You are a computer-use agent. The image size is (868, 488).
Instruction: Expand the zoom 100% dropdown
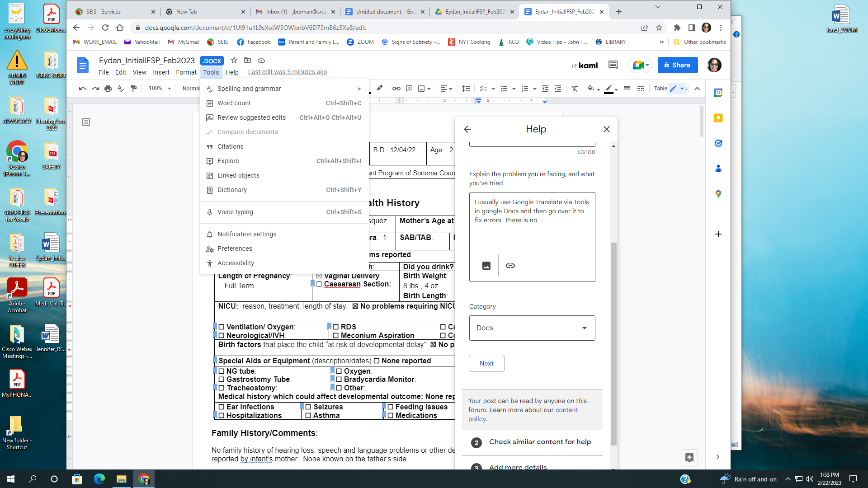point(170,89)
